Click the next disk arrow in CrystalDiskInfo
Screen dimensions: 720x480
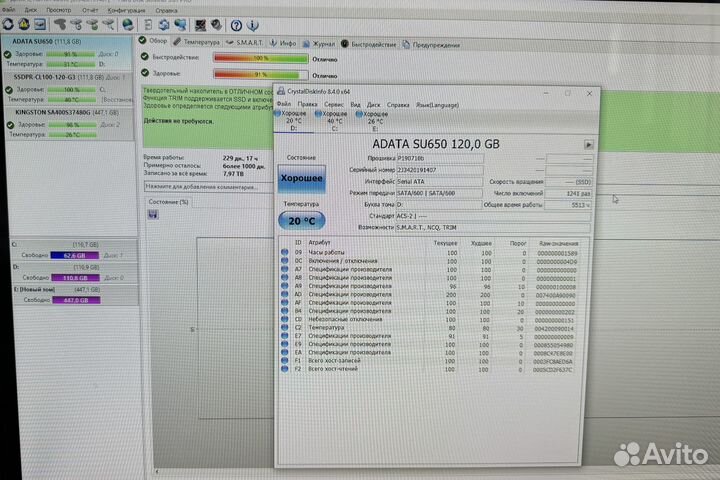point(588,145)
